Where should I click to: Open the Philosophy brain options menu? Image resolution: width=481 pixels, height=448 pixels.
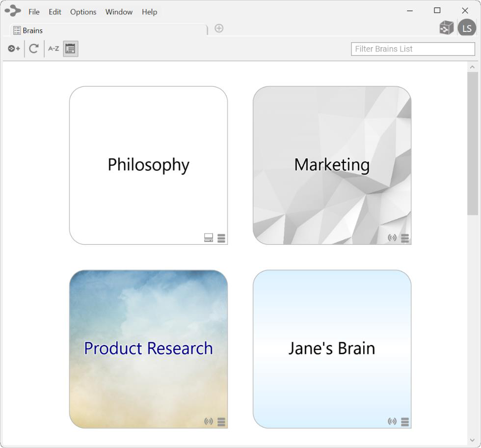pos(221,238)
